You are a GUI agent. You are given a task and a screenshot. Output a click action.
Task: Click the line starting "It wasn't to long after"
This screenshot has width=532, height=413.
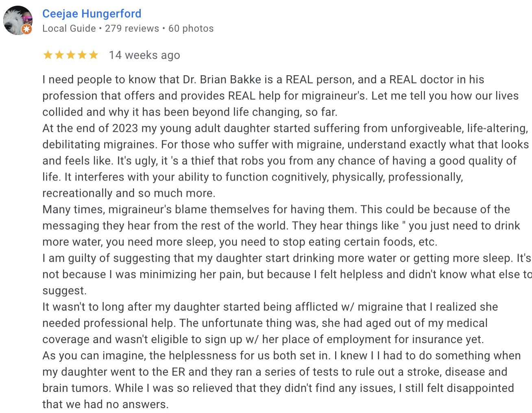(270, 307)
